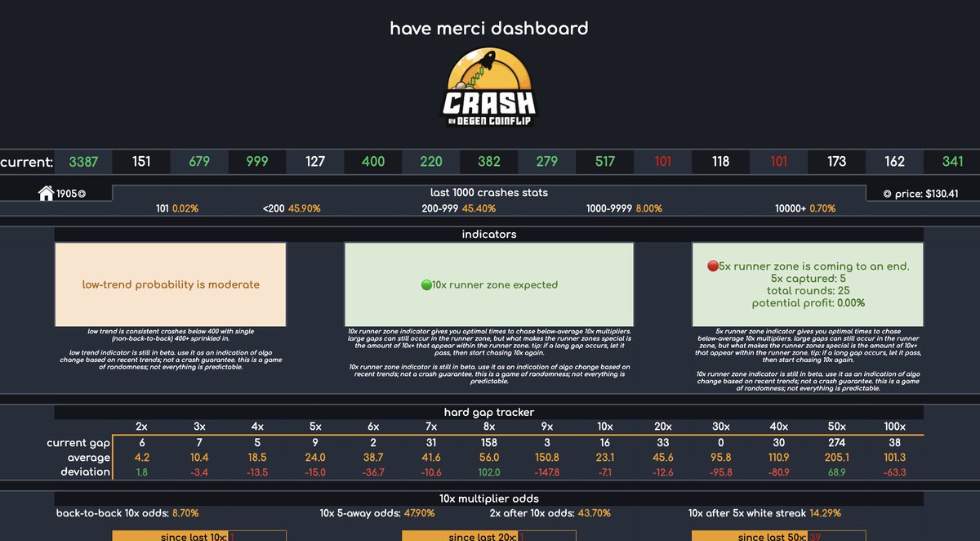Image resolution: width=980 pixels, height=541 pixels.
Task: Open the low-trend probability is moderate card
Action: click(171, 284)
